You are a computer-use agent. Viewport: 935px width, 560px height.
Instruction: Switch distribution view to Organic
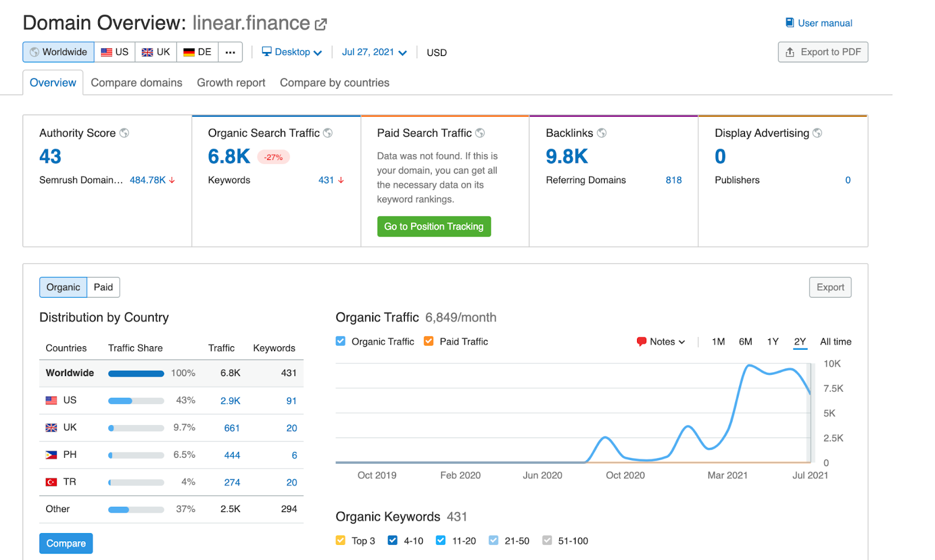[x=63, y=287]
